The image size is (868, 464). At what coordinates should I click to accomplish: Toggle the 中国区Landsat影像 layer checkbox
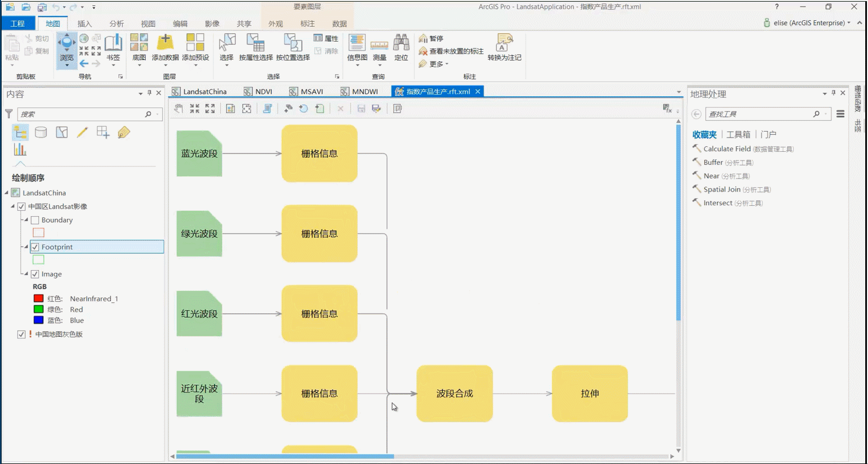pos(21,206)
